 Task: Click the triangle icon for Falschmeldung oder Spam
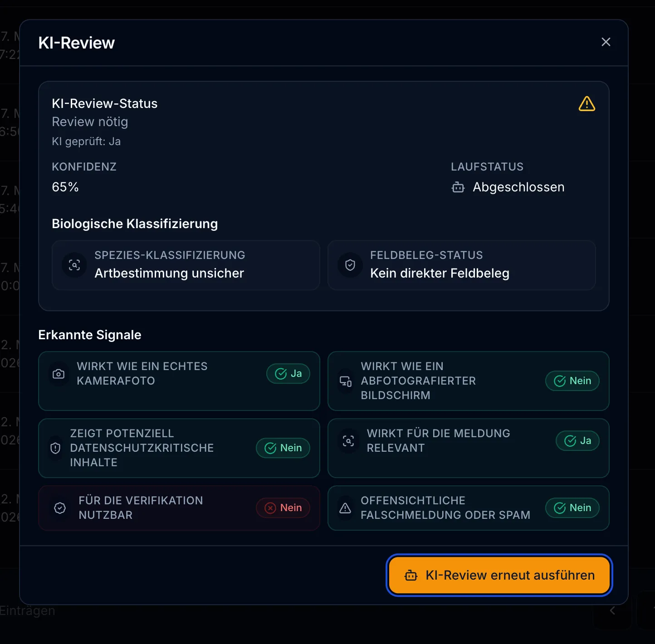click(x=345, y=508)
